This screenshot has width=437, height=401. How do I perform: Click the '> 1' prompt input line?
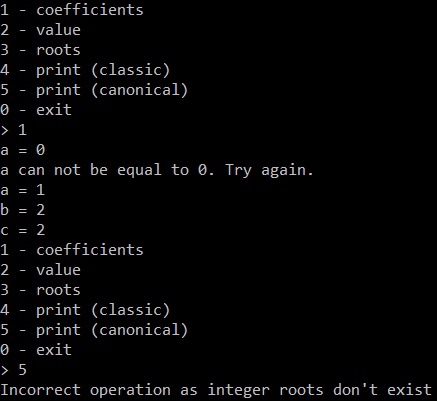point(14,130)
